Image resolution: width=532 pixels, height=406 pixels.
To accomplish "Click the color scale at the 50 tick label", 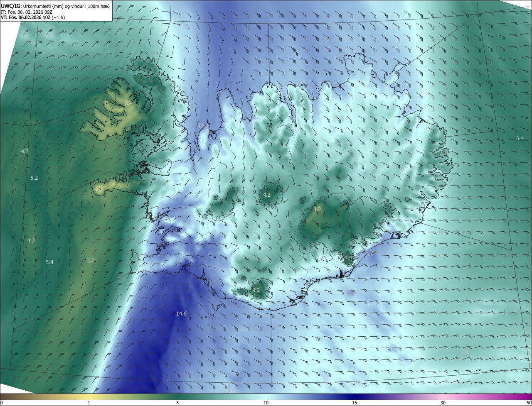I will (529, 403).
